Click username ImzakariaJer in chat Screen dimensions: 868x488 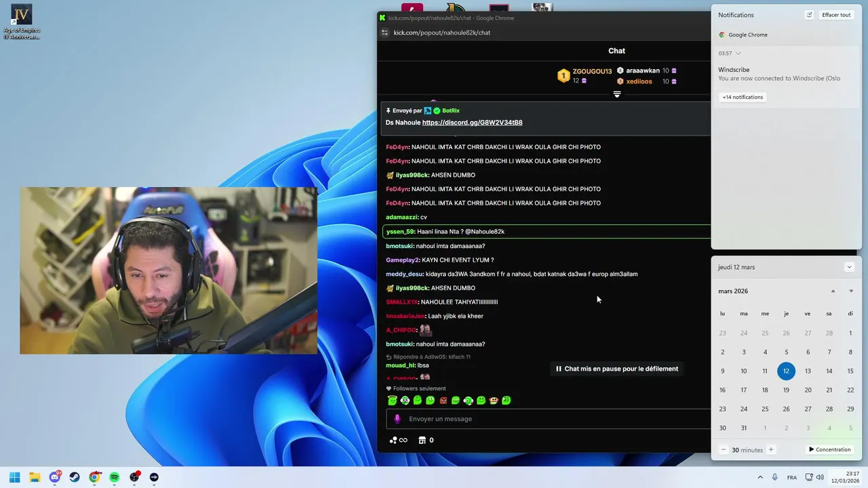click(406, 316)
